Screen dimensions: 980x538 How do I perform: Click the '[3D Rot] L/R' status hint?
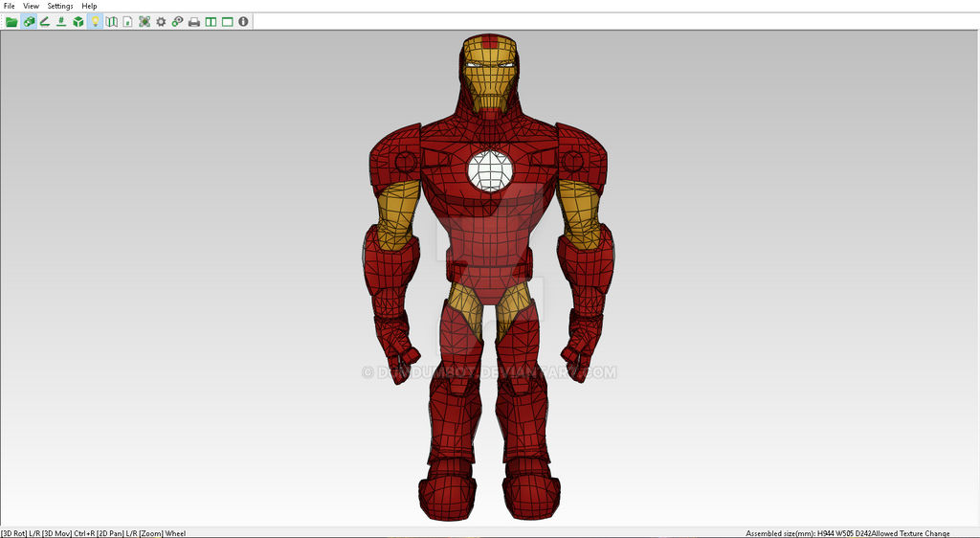(19, 533)
